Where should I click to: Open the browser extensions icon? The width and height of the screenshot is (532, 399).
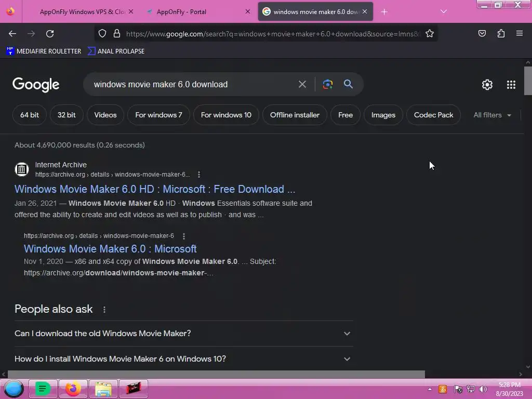click(x=501, y=33)
